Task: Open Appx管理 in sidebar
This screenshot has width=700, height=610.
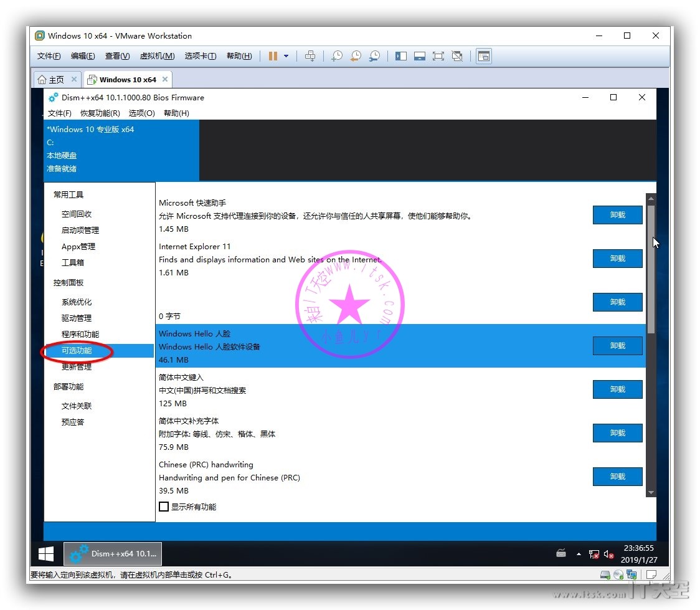Action: coord(78,247)
